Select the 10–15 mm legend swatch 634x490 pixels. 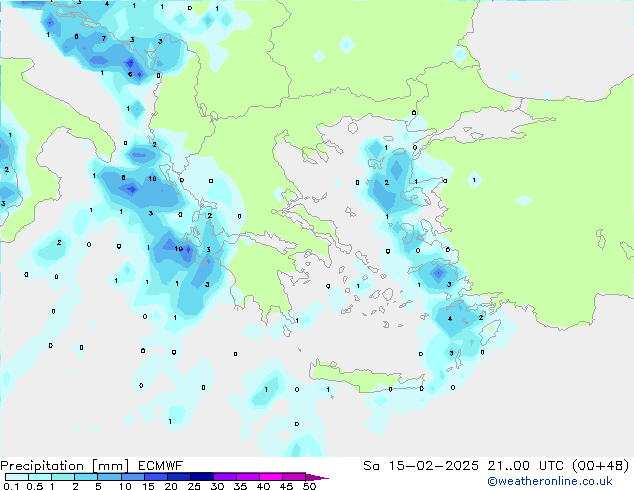click(x=132, y=477)
